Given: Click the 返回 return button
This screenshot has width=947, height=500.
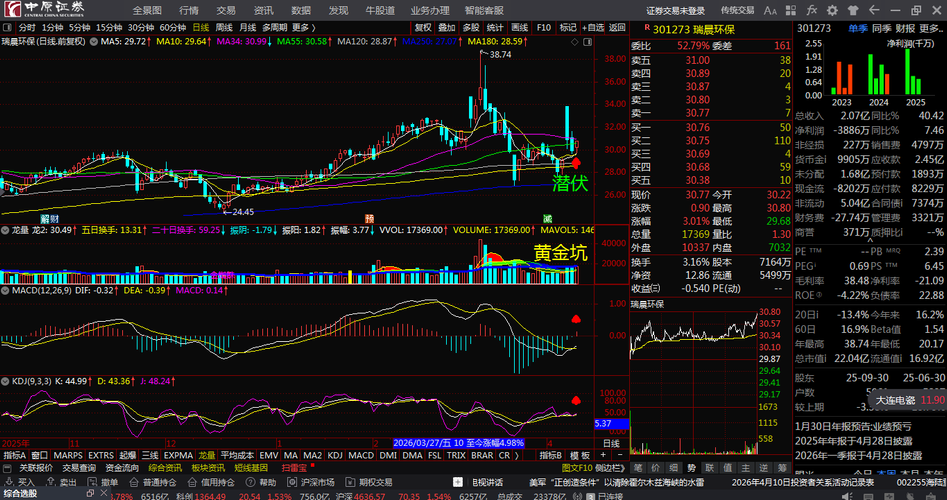Looking at the screenshot, I should tap(617, 27).
